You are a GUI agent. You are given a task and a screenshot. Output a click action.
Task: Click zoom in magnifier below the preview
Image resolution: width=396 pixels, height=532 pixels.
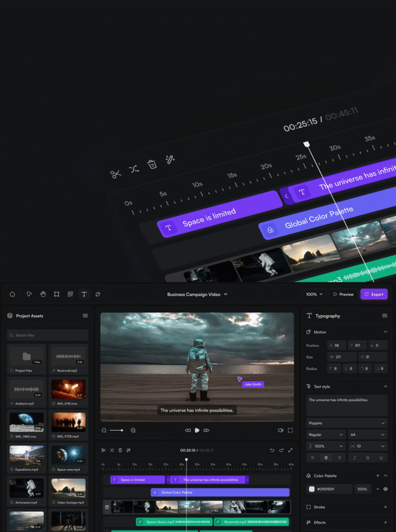pos(133,430)
